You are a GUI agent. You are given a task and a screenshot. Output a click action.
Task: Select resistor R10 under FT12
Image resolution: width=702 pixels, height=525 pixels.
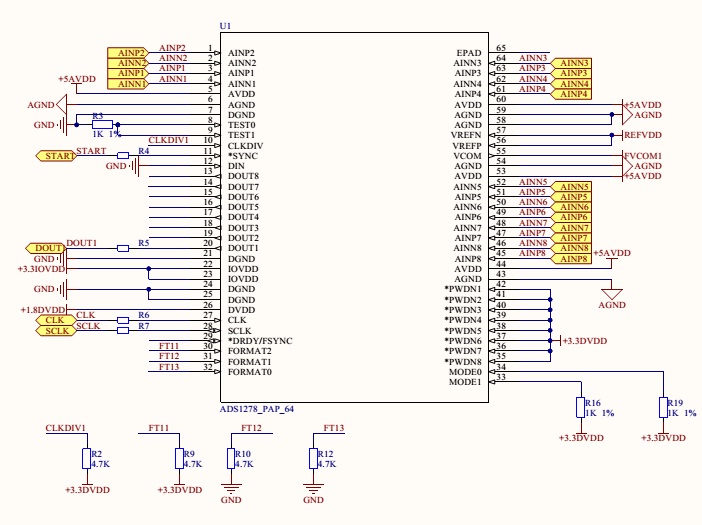231,458
